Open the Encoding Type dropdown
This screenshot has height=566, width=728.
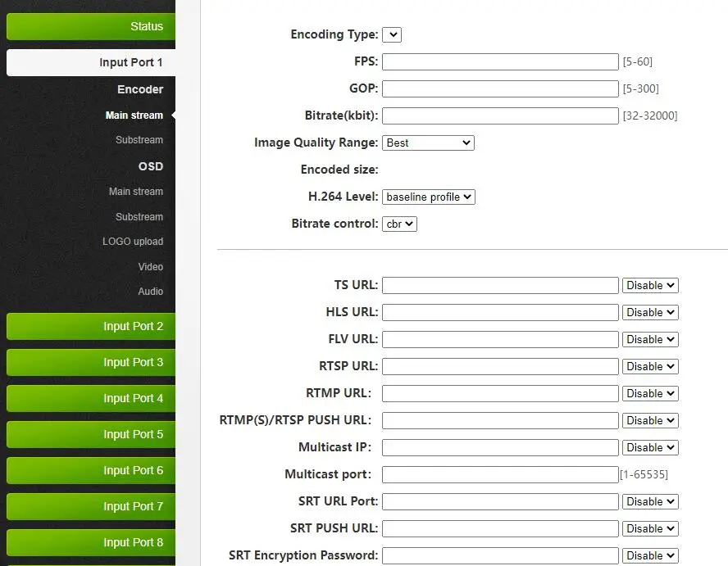click(391, 34)
